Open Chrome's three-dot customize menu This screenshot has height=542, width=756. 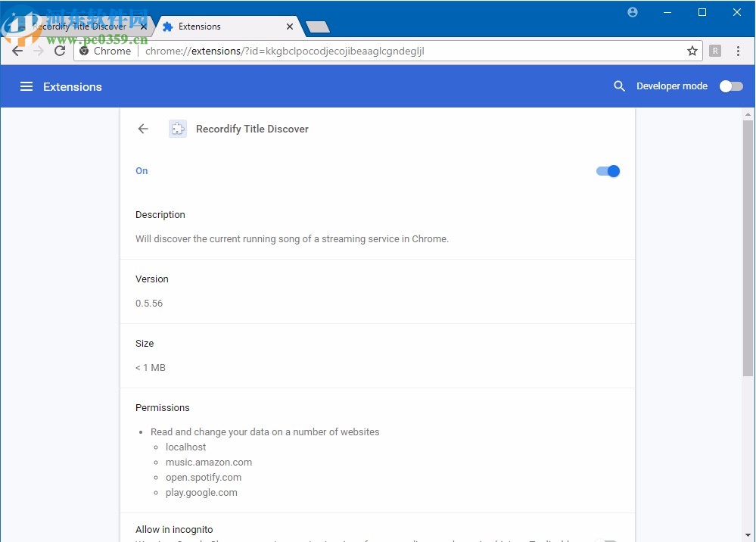click(739, 51)
